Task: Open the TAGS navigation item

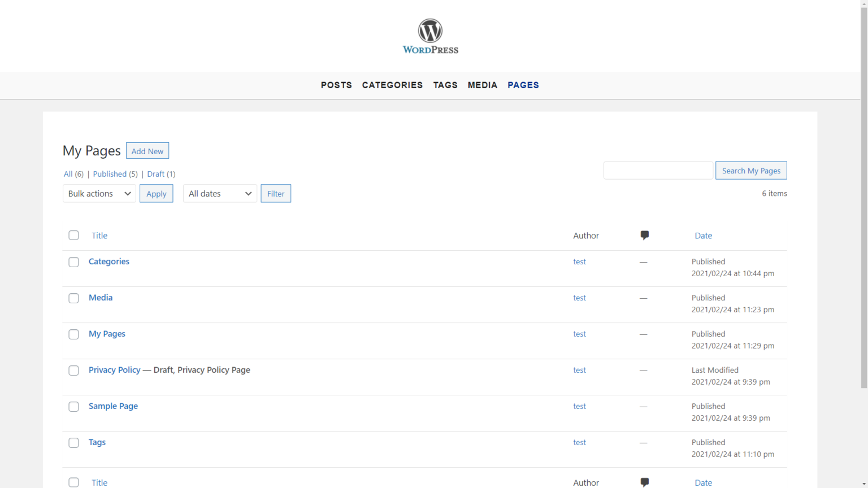Action: point(445,85)
